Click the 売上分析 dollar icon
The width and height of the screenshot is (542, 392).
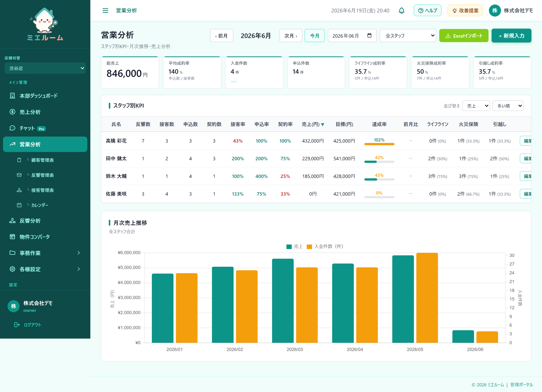12,112
